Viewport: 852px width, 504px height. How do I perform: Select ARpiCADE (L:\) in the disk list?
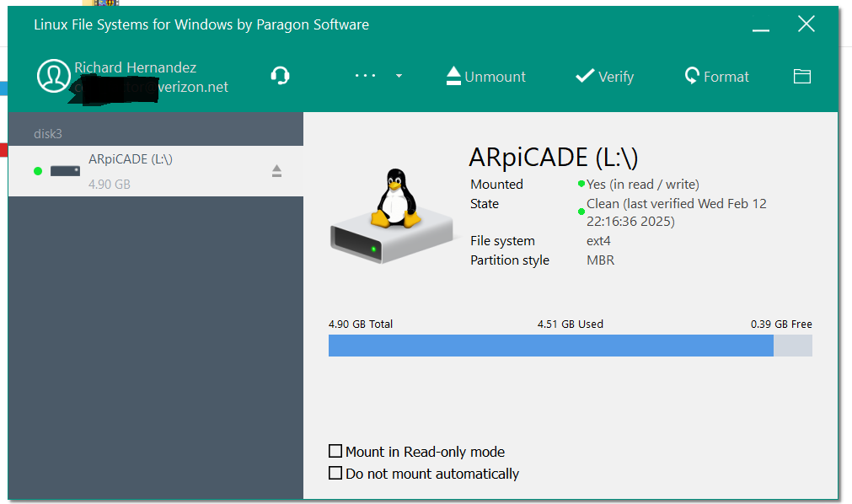pyautogui.click(x=155, y=171)
